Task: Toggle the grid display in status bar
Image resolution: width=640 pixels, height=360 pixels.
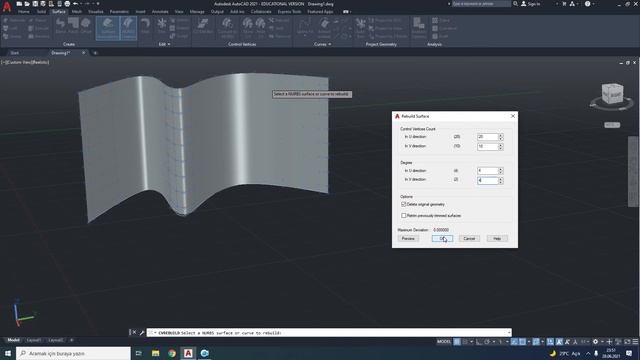Action: click(x=457, y=342)
